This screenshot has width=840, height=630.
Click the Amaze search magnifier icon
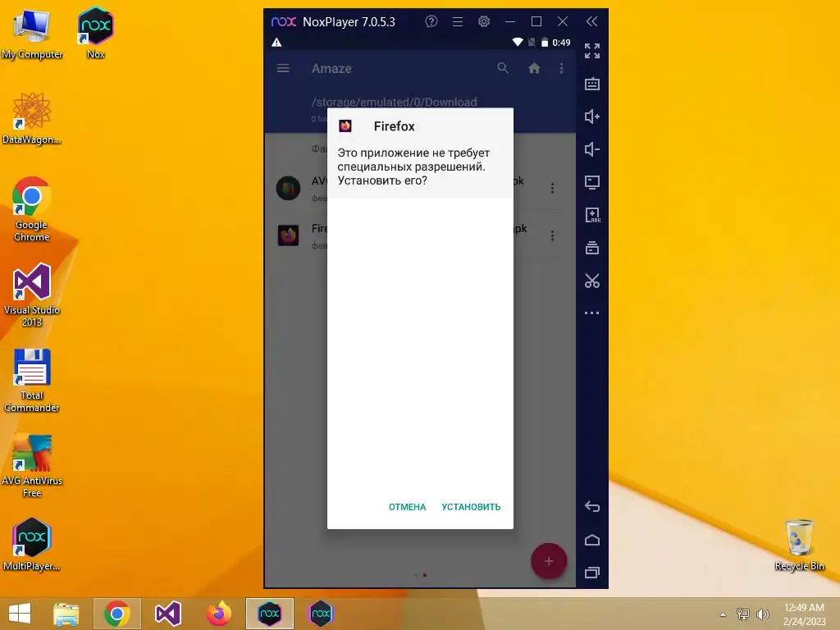(x=503, y=68)
